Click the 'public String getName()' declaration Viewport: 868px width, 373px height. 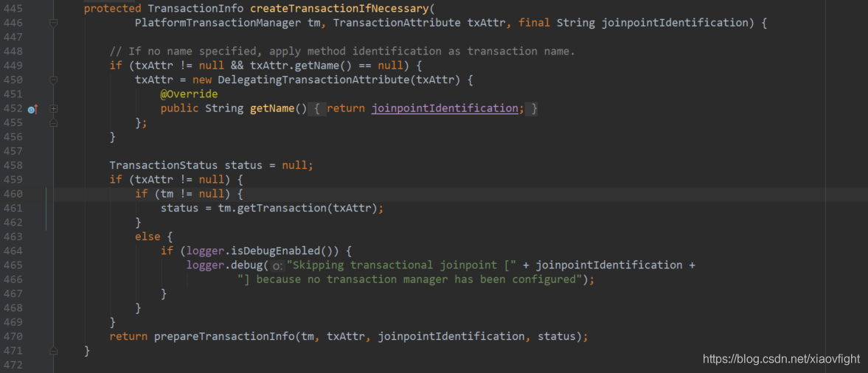pos(234,108)
